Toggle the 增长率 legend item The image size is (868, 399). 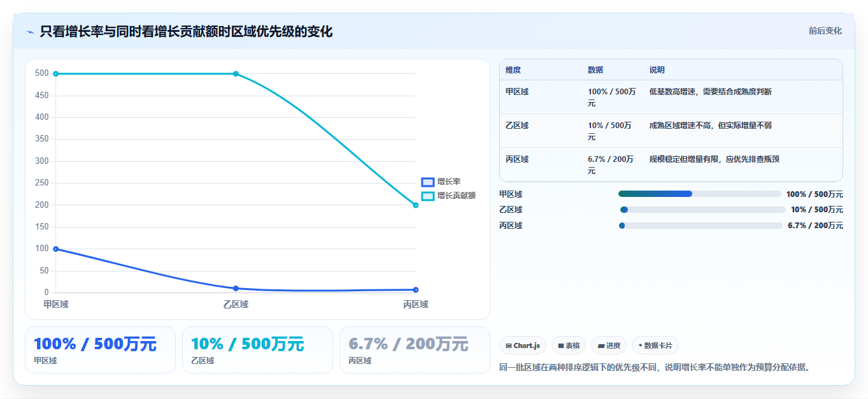tap(441, 182)
